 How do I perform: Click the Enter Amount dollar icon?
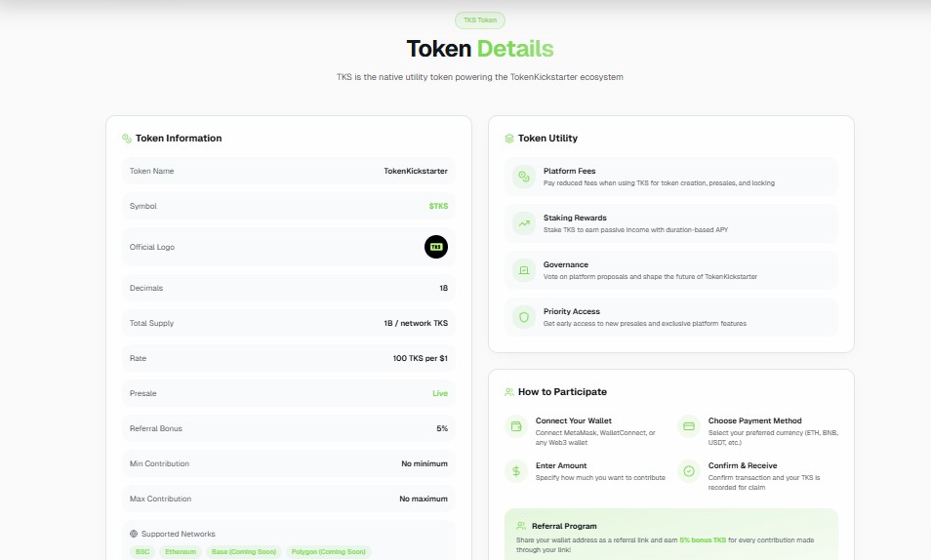click(516, 471)
